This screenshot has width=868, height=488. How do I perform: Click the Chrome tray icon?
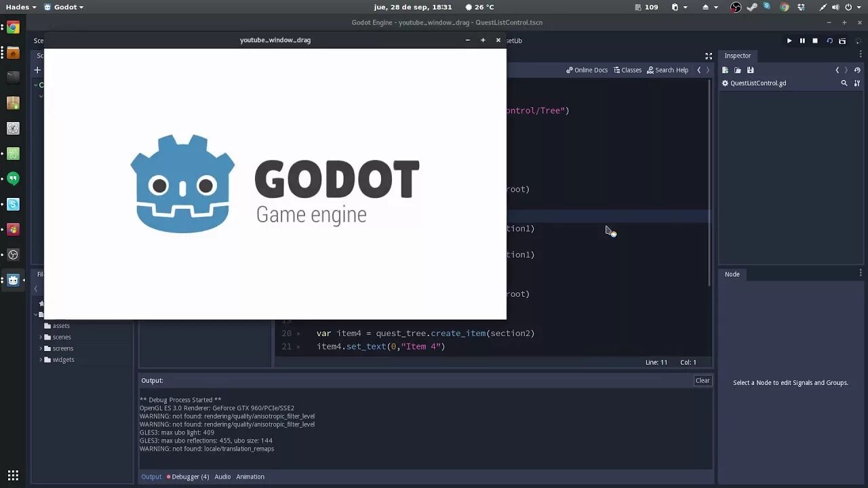785,7
